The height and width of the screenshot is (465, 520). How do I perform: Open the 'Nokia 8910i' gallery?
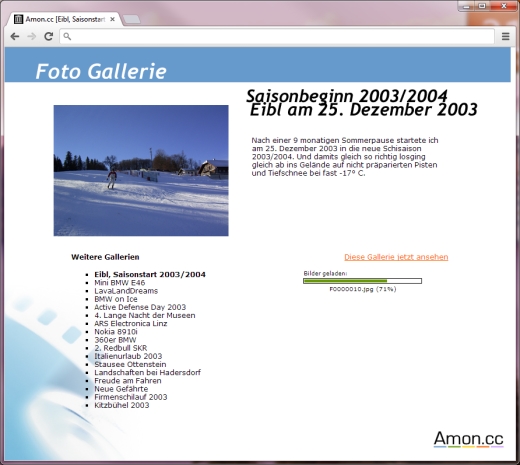tap(116, 332)
